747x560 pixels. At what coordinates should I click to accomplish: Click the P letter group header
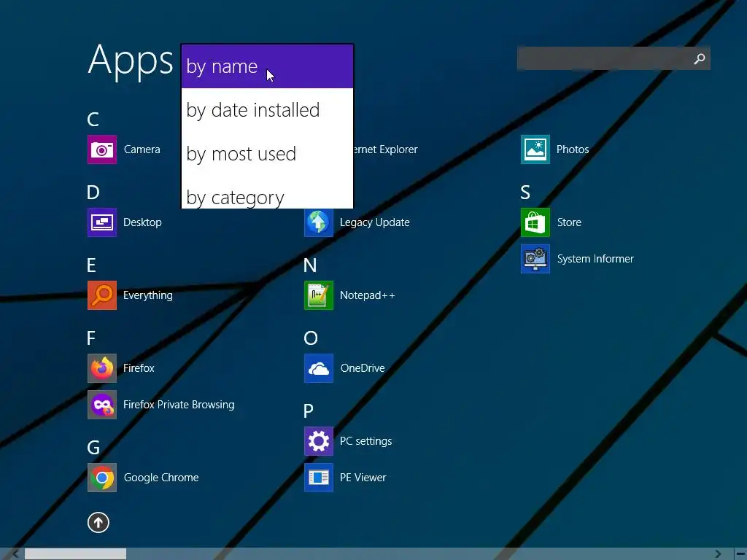(x=309, y=411)
